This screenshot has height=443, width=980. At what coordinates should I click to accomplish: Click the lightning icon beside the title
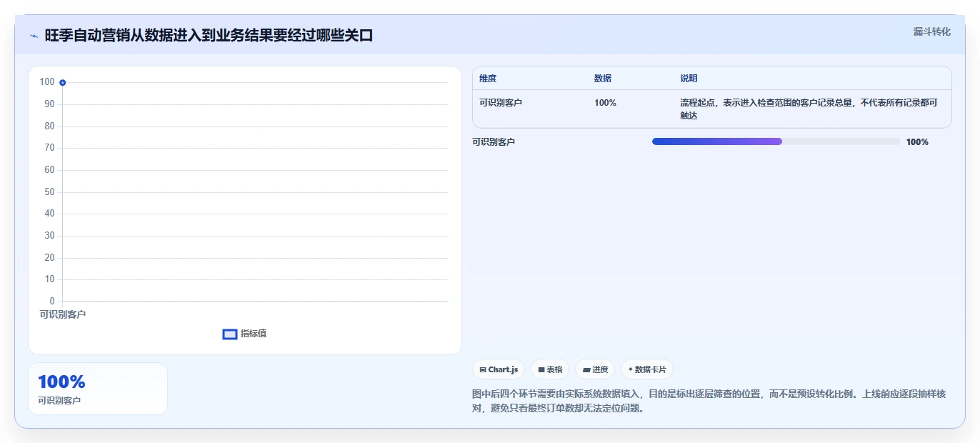pyautogui.click(x=34, y=36)
